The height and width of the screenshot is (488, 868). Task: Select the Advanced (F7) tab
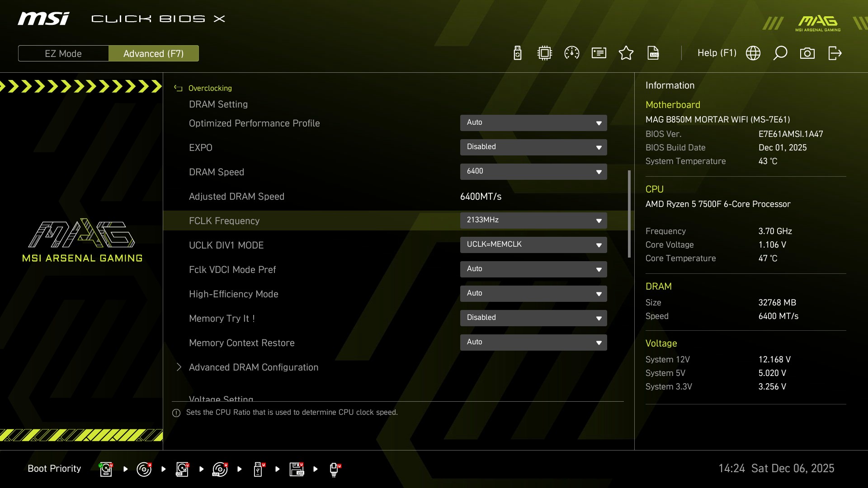(x=154, y=53)
